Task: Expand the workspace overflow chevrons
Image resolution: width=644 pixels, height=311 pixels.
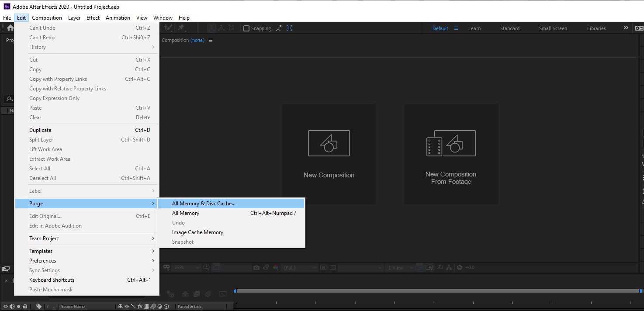Action: pyautogui.click(x=626, y=28)
